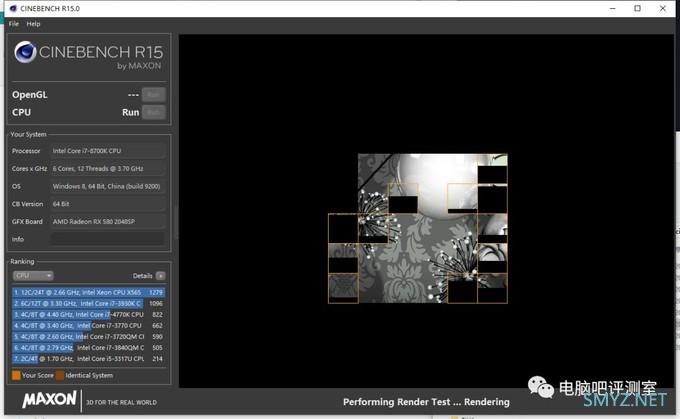Open the Help menu
This screenshot has height=419, width=680.
(33, 24)
